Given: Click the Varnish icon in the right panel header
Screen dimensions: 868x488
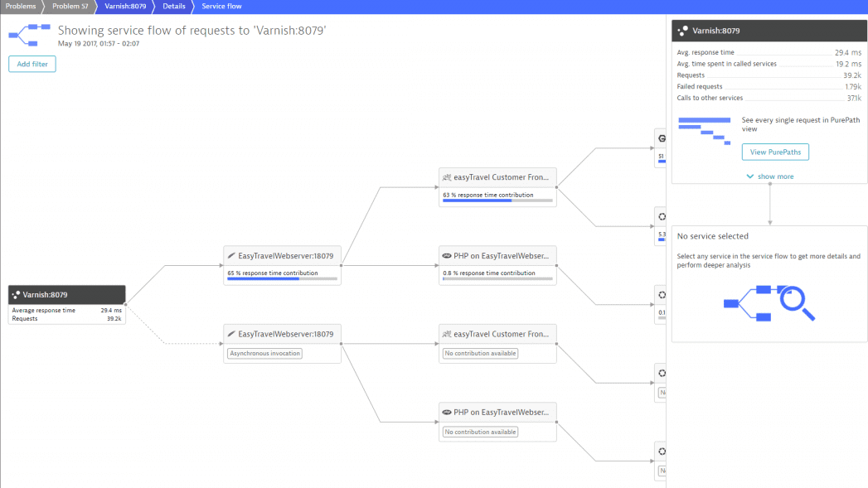Looking at the screenshot, I should tap(683, 31).
